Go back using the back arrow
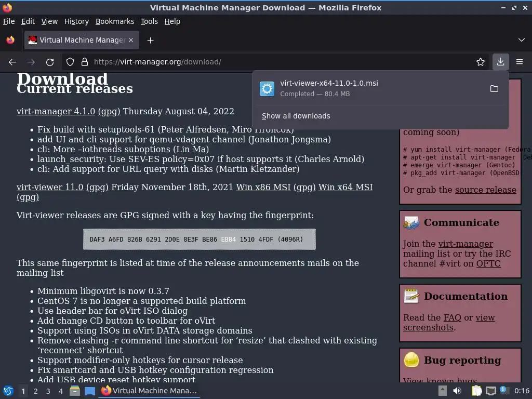The width and height of the screenshot is (532, 399). pos(12,62)
